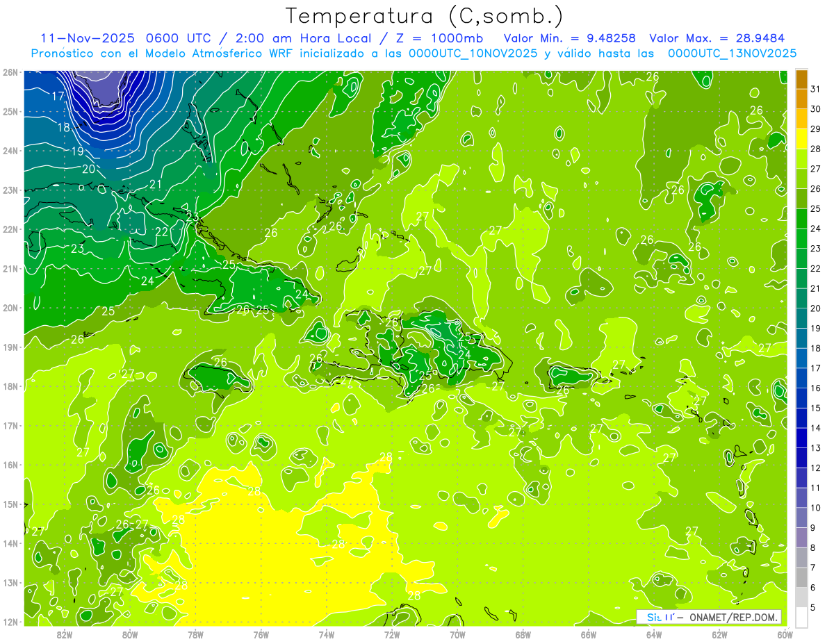Click the '25N' latitude axis label
Screen dimensions: 834x644
(10, 111)
